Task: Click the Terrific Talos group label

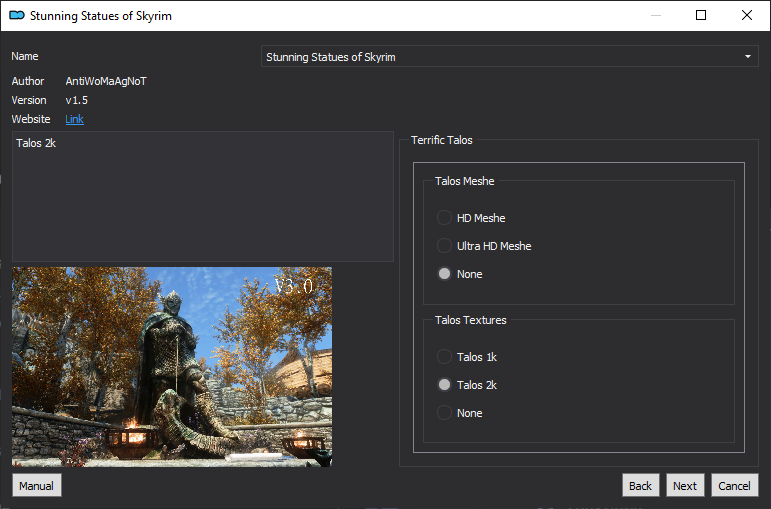Action: (442, 140)
